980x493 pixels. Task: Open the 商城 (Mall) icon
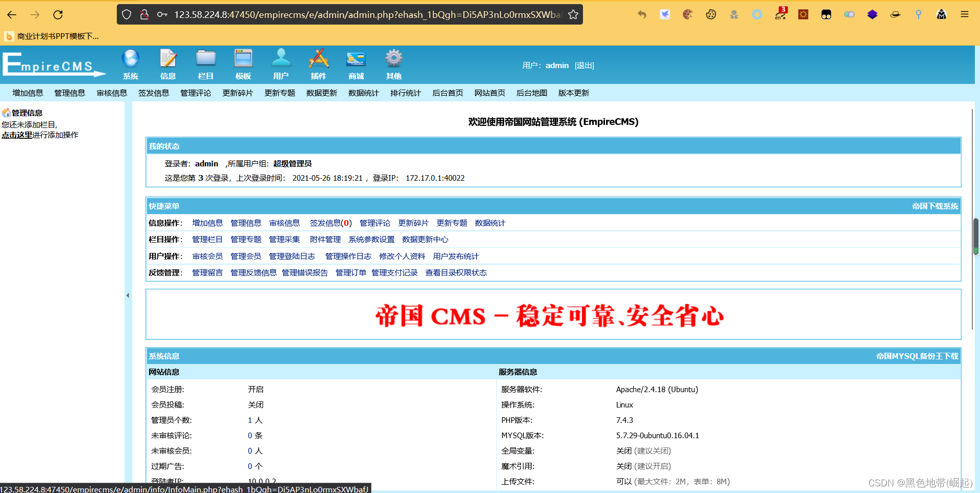pos(356,60)
